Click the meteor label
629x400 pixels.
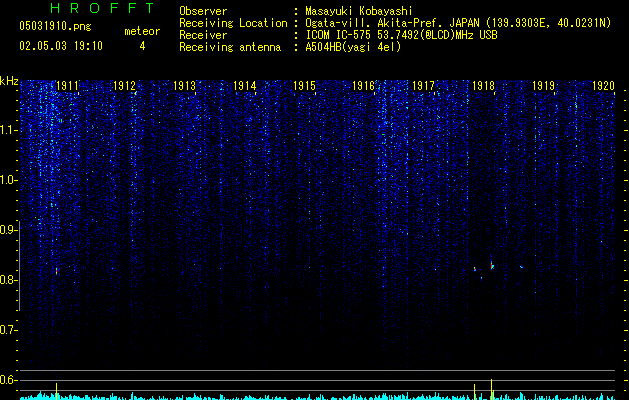pyautogui.click(x=142, y=31)
